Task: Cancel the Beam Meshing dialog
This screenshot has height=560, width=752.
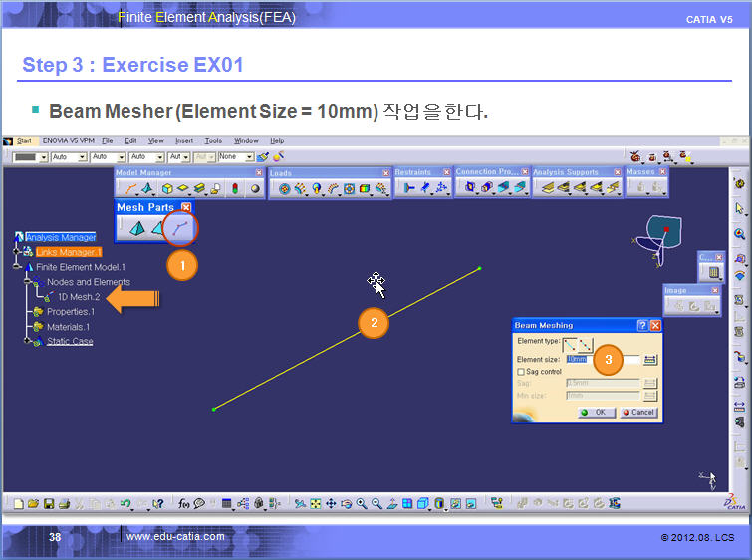Action: tap(637, 412)
